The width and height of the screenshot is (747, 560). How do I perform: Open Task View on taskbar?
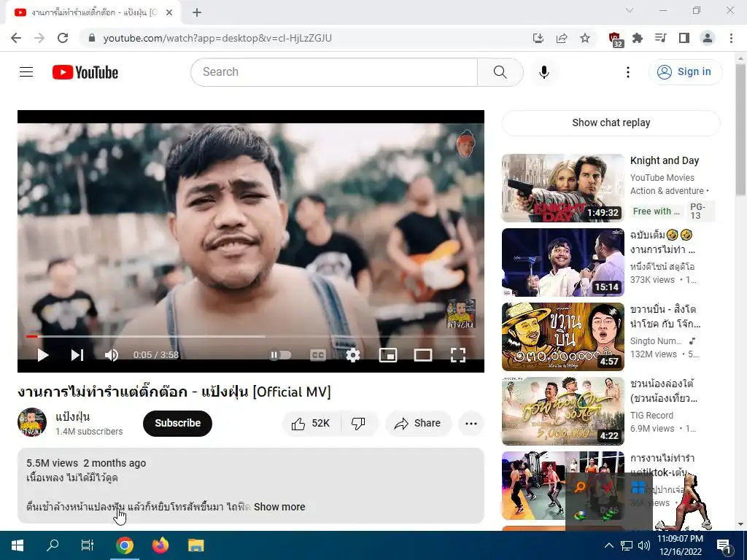coord(88,545)
